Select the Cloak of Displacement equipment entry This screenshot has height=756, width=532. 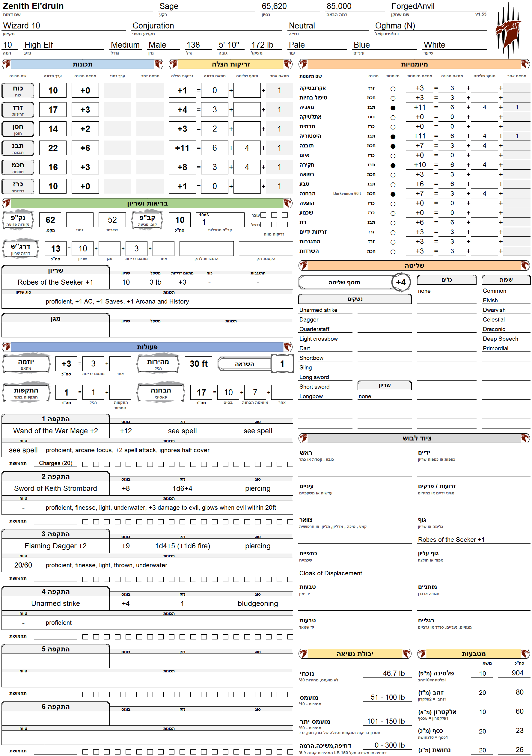(x=355, y=573)
